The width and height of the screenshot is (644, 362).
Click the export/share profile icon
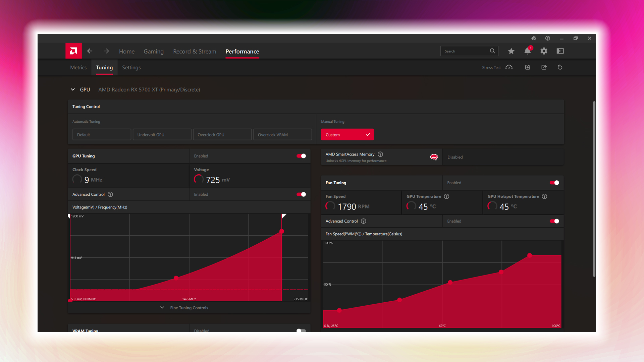[x=544, y=67]
